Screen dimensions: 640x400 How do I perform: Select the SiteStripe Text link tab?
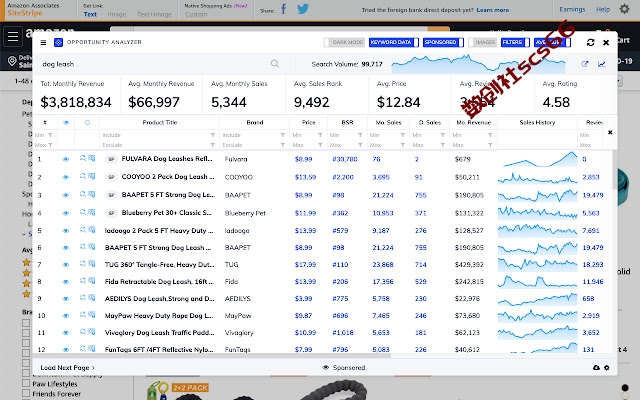coord(90,14)
